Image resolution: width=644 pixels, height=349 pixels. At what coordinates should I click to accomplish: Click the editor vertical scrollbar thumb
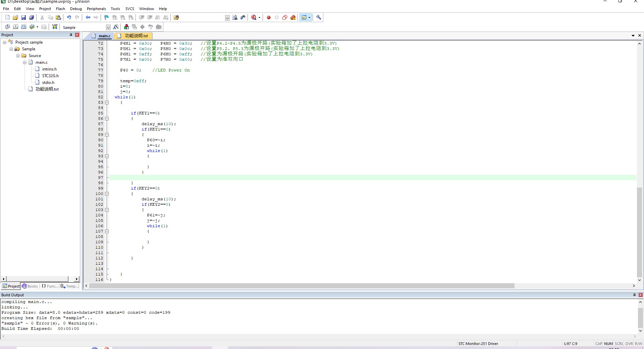point(639,232)
